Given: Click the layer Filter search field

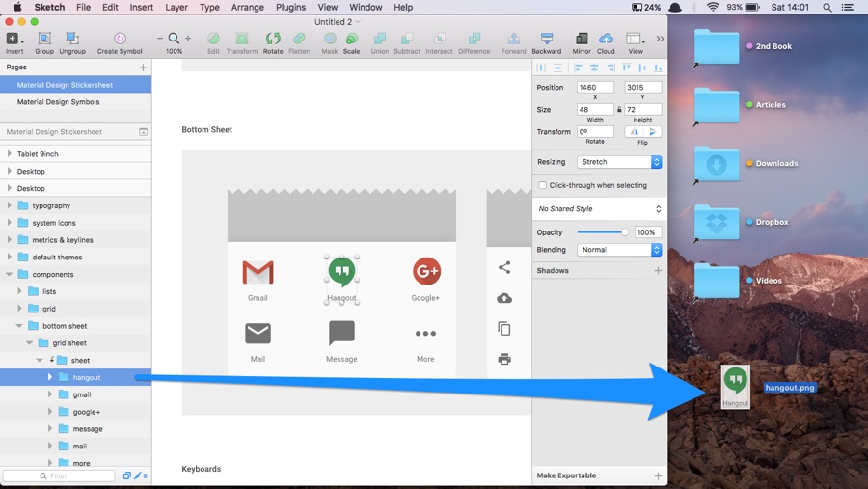Looking at the screenshot, I should pyautogui.click(x=59, y=475).
